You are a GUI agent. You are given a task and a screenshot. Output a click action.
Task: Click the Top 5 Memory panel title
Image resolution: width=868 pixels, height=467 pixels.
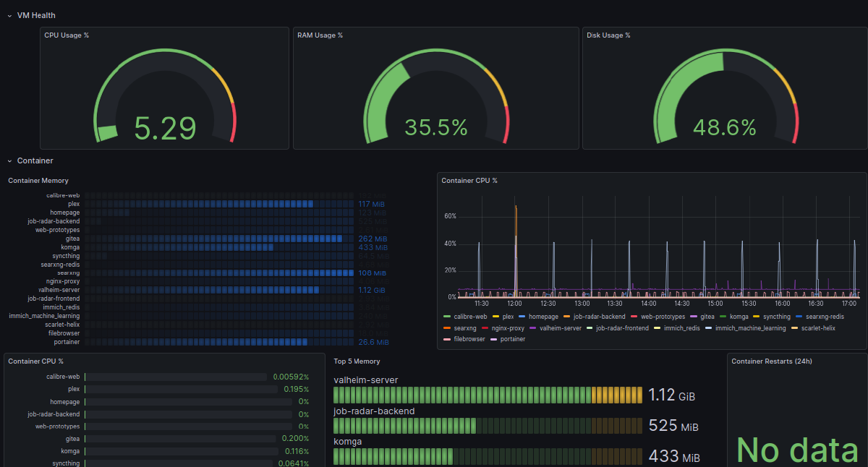[x=357, y=361]
